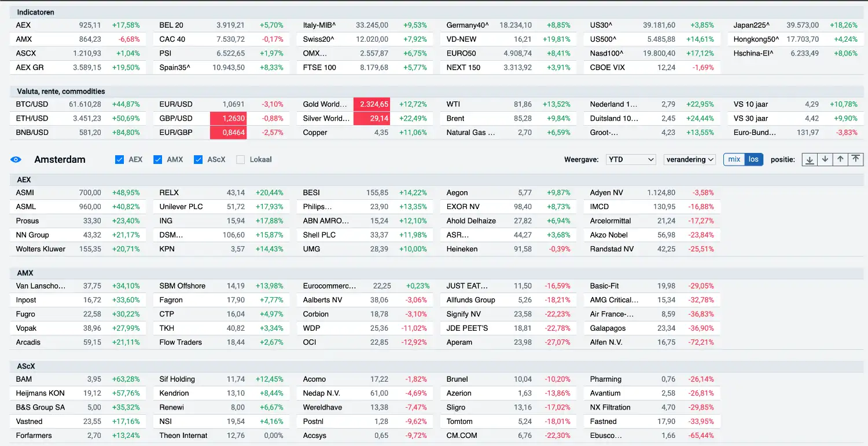Select the FTSE 100 indicator
This screenshot has height=446, width=868.
319,68
